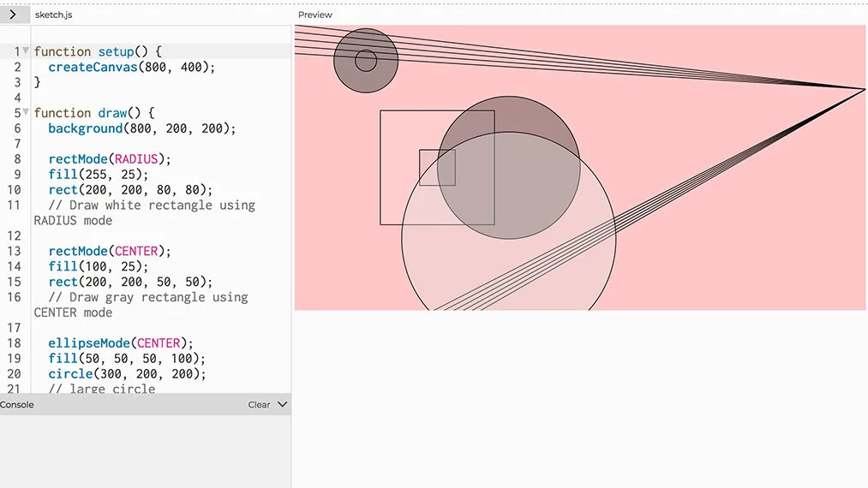
Task: Click rect(200, 200, 50, 50) code line
Action: pos(130,282)
